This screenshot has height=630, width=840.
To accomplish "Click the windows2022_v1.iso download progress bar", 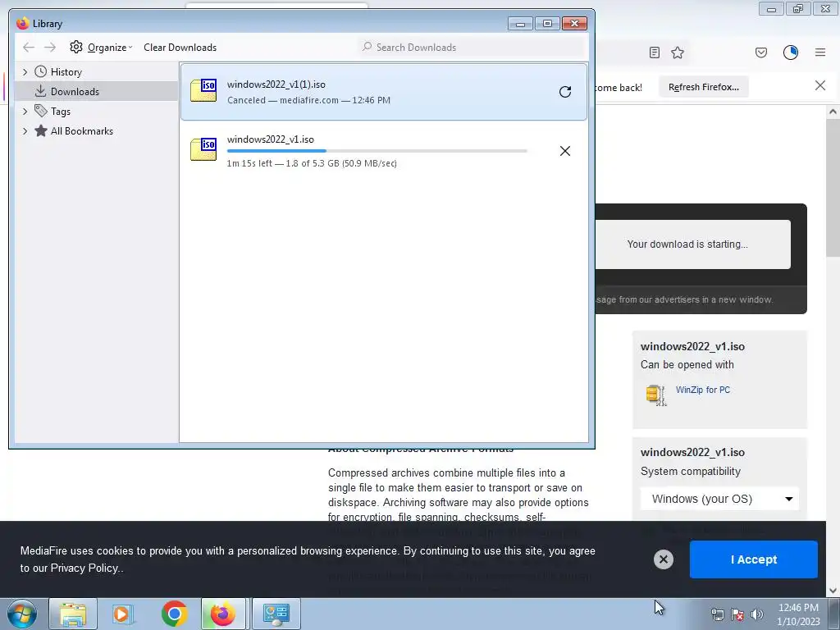I will click(377, 151).
